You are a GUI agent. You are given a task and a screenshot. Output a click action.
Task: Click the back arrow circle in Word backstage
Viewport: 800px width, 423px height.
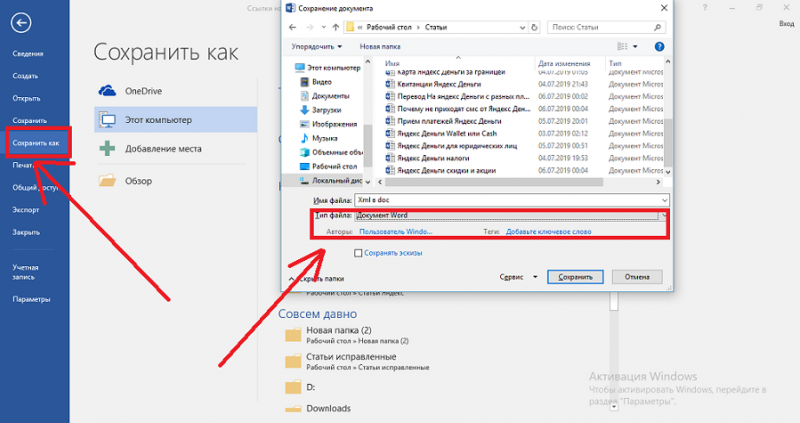pos(21,23)
